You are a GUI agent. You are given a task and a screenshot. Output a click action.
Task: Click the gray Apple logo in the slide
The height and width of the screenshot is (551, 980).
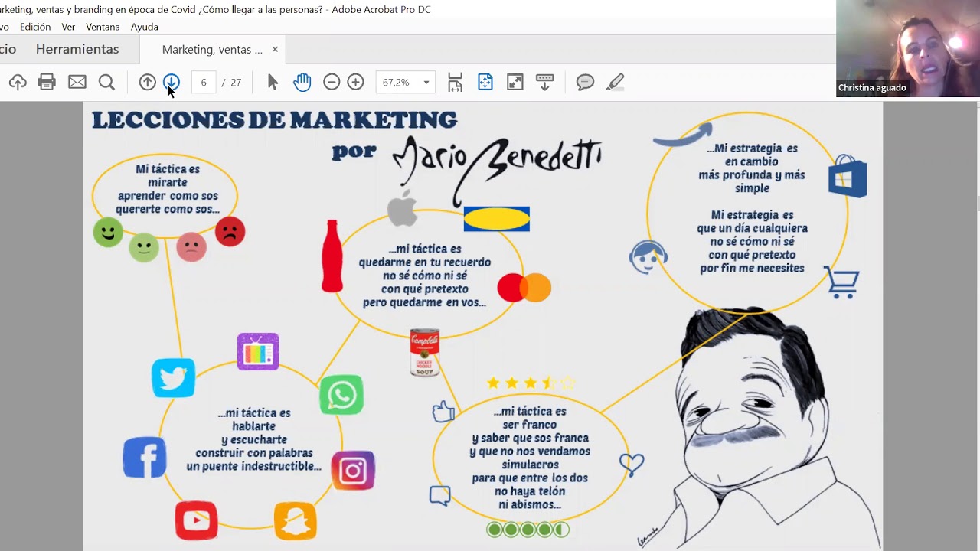pyautogui.click(x=402, y=207)
